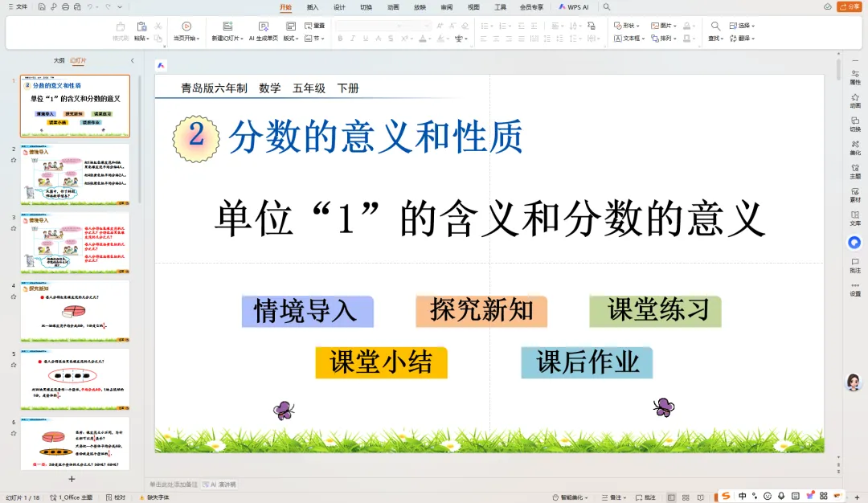Click the undo arrow icon
Viewport: 868px width, 503px height.
tap(90, 6)
